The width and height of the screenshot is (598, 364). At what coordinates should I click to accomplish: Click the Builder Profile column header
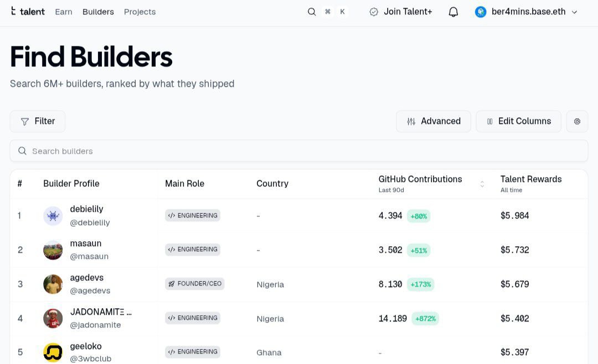click(71, 183)
